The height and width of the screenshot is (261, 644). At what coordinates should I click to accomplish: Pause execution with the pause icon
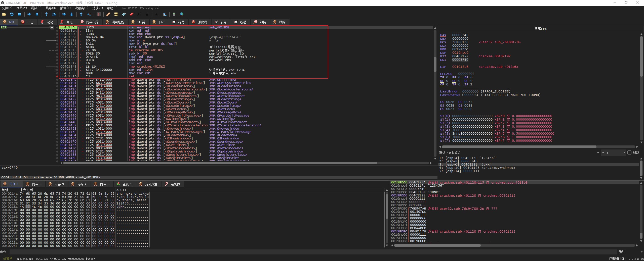tap(37, 15)
